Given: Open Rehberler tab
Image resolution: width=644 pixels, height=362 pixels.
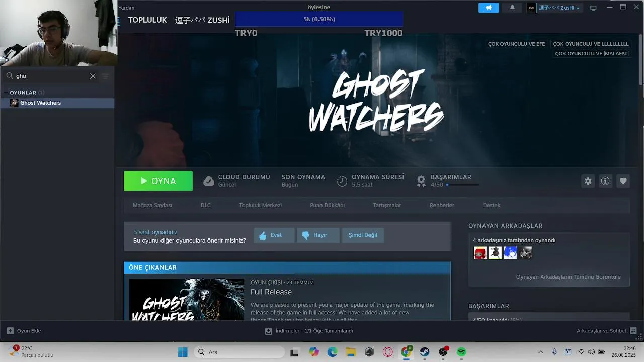Looking at the screenshot, I should coord(442,205).
